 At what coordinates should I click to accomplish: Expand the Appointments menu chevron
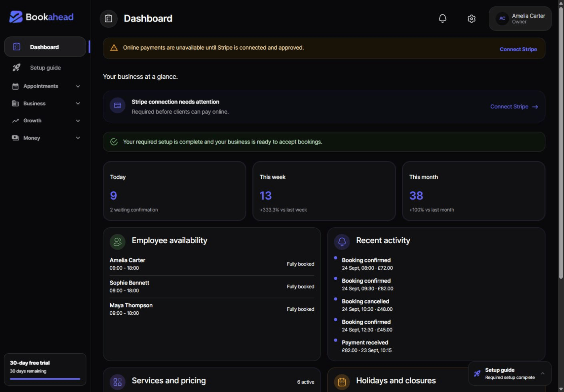pos(78,86)
